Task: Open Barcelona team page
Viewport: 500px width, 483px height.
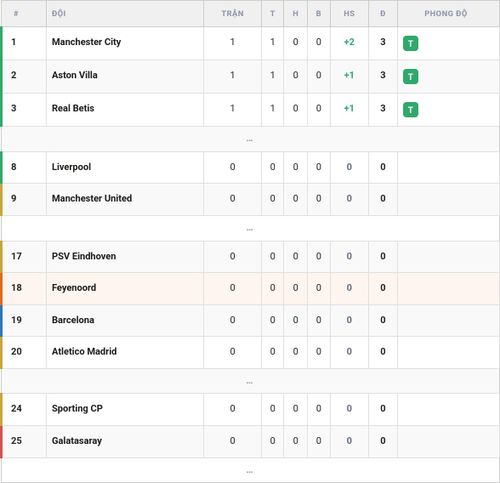Action: tap(73, 320)
